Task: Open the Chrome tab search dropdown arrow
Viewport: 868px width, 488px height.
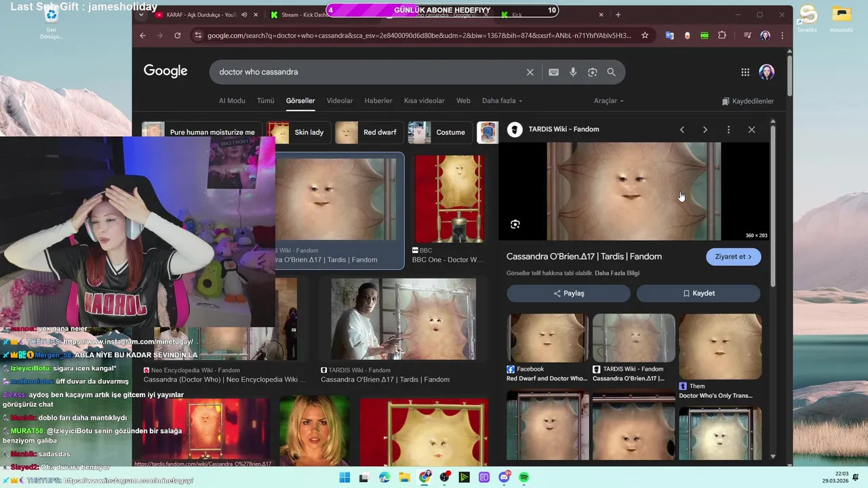Action: tap(141, 14)
